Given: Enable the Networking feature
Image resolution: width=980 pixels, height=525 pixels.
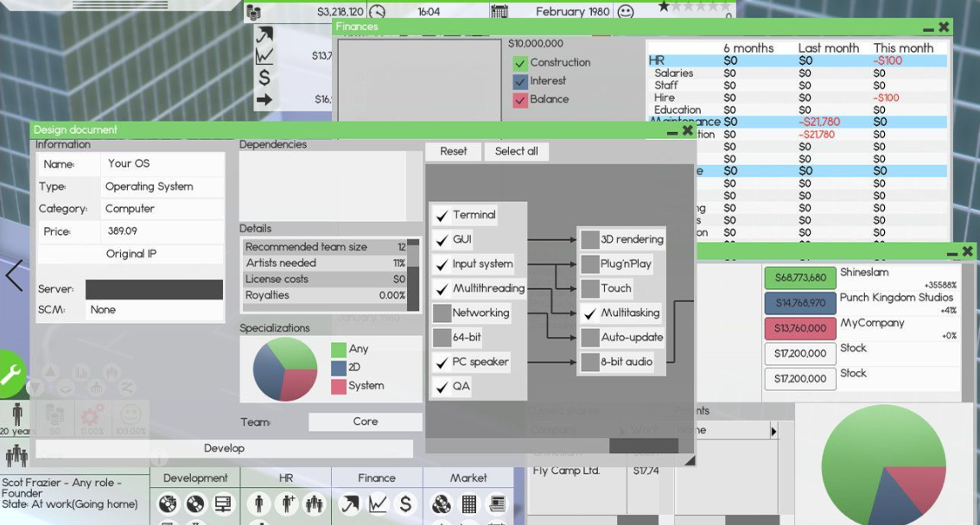Looking at the screenshot, I should pos(442,313).
